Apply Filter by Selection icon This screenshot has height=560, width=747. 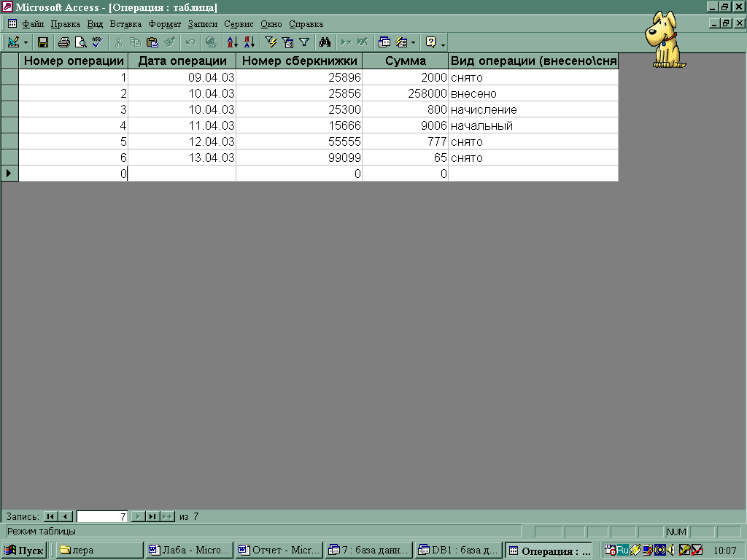point(271,42)
